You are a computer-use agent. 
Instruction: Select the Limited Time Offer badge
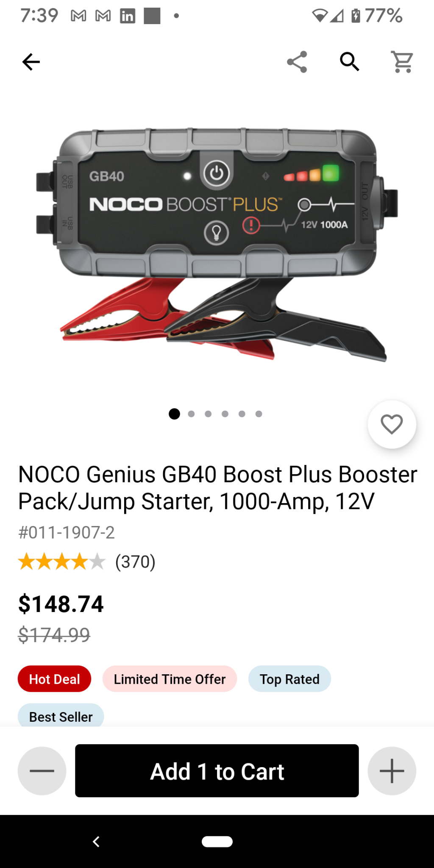[170, 679]
